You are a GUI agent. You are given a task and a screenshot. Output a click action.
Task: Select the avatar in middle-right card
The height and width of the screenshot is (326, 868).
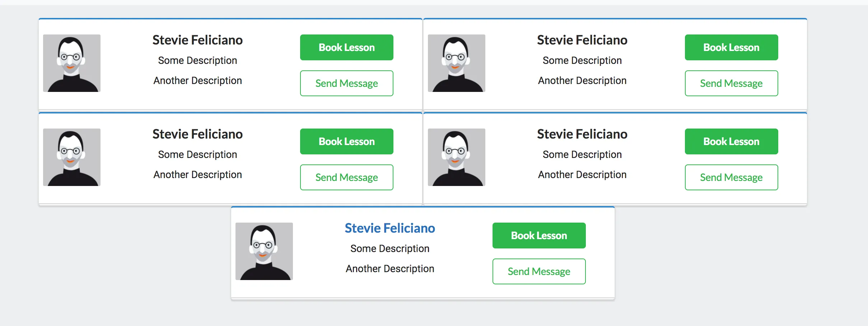tap(456, 157)
